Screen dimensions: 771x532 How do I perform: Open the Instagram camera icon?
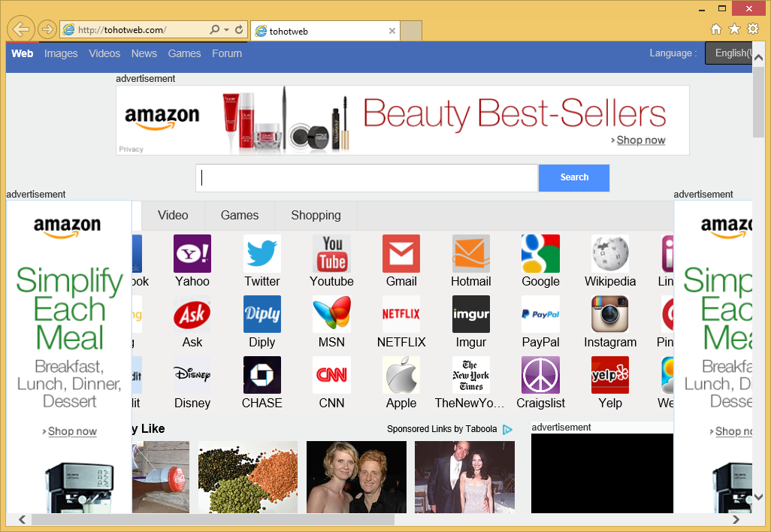pos(610,314)
